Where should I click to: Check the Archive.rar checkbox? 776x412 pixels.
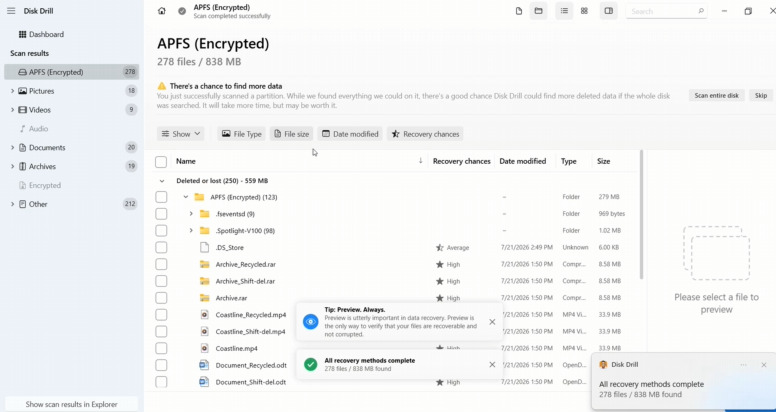pyautogui.click(x=161, y=298)
